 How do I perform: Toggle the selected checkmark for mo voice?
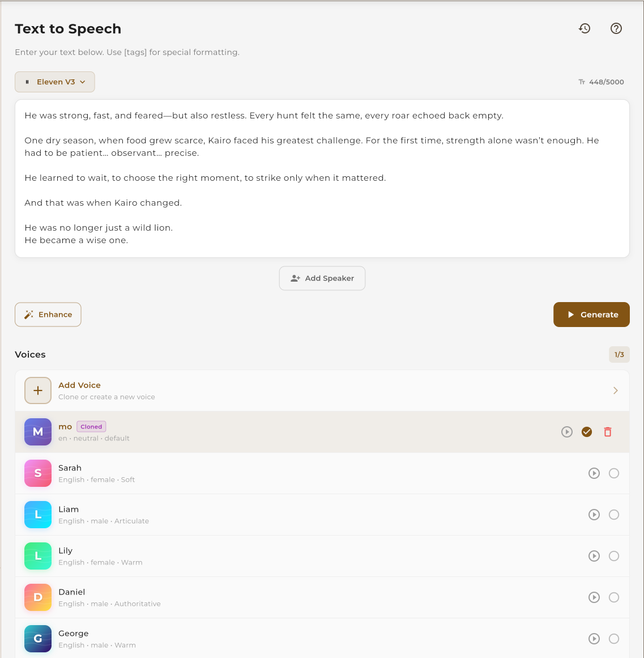point(587,431)
